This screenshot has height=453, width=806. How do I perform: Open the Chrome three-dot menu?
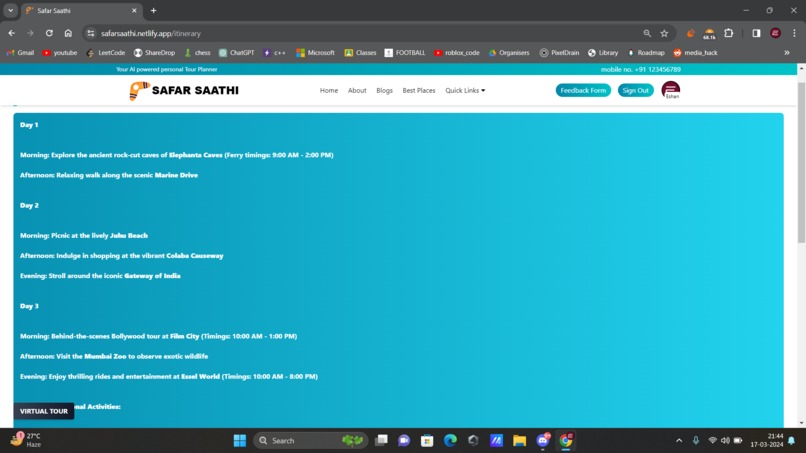(x=794, y=33)
